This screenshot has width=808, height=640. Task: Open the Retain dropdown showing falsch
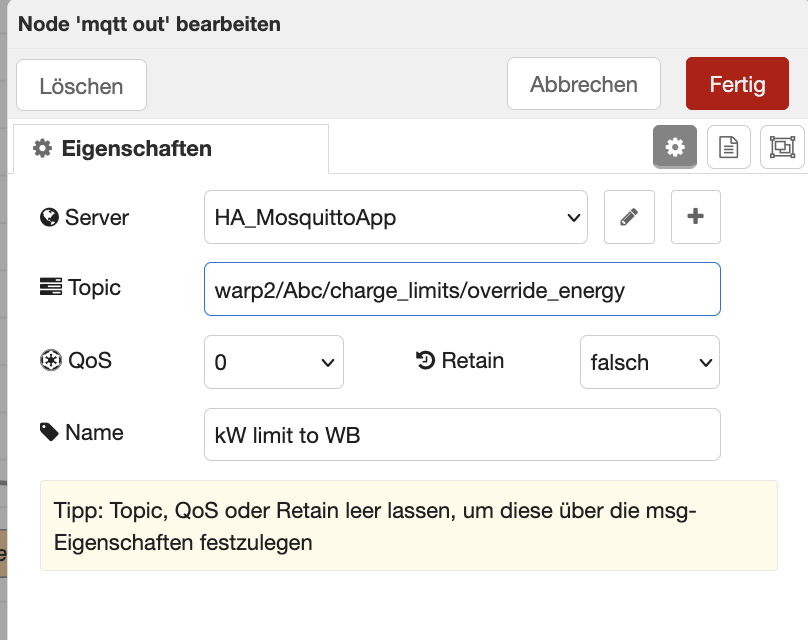650,362
